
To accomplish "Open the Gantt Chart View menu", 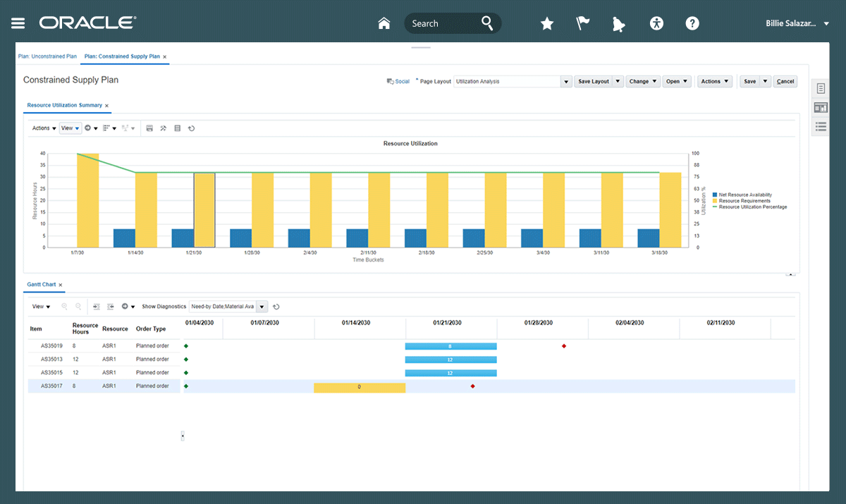I will coord(41,307).
